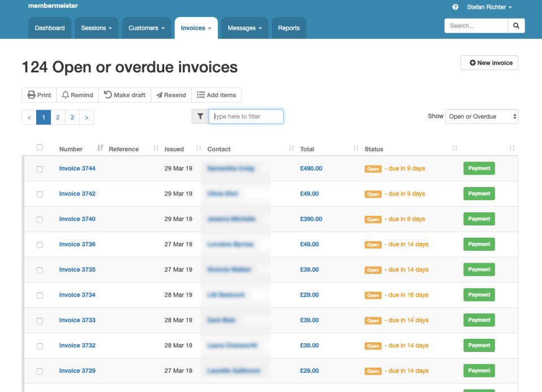Click the funnel filter icon
This screenshot has height=392, width=542.
tap(200, 116)
